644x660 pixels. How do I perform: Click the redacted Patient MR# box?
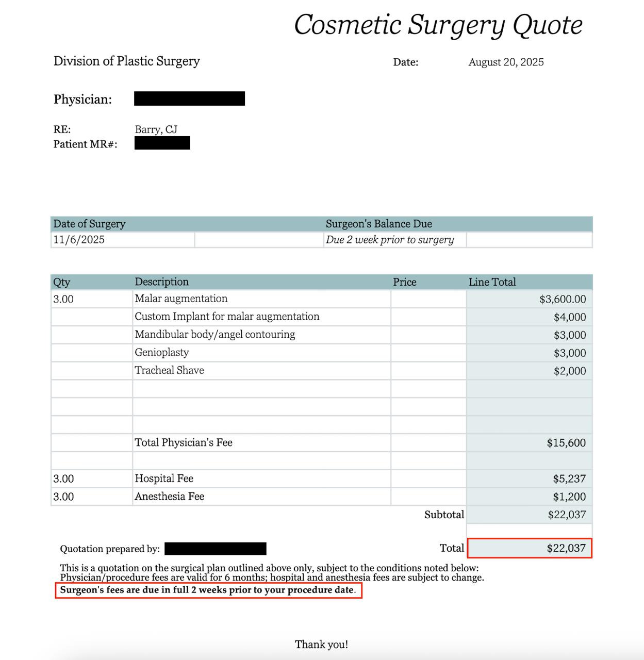pyautogui.click(x=162, y=143)
